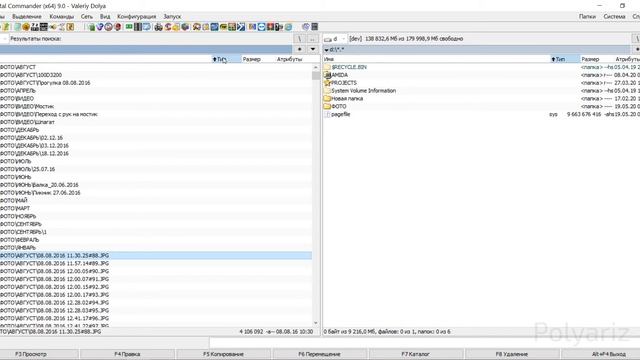Open the Папки menu

click(587, 16)
